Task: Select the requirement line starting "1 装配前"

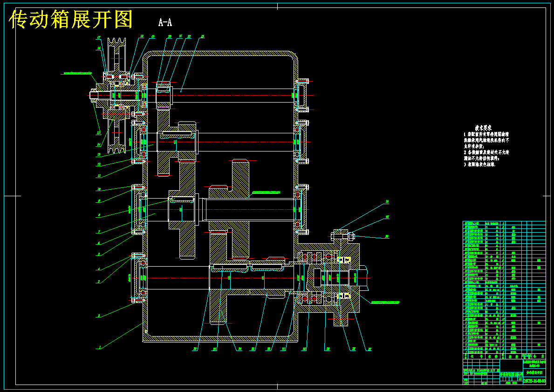Action: coord(486,134)
